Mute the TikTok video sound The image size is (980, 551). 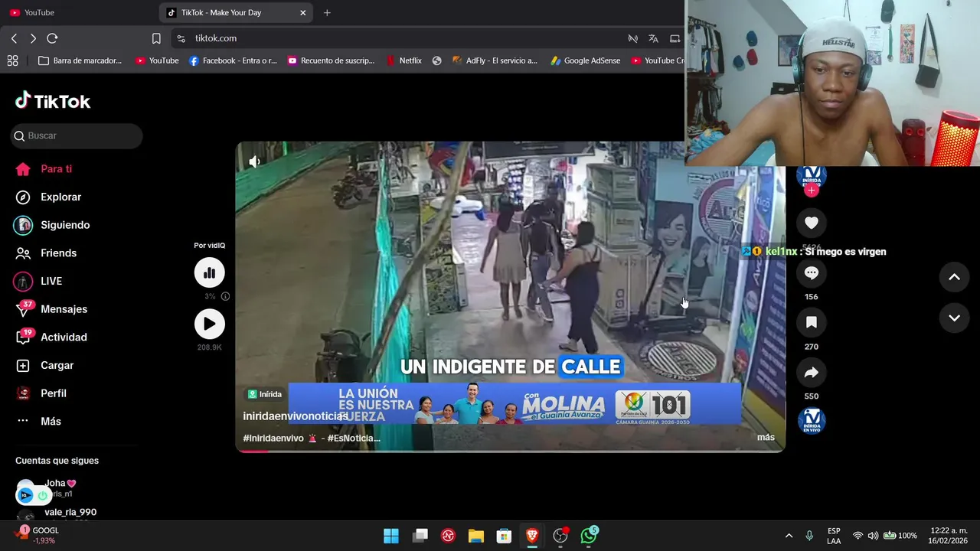click(x=254, y=161)
